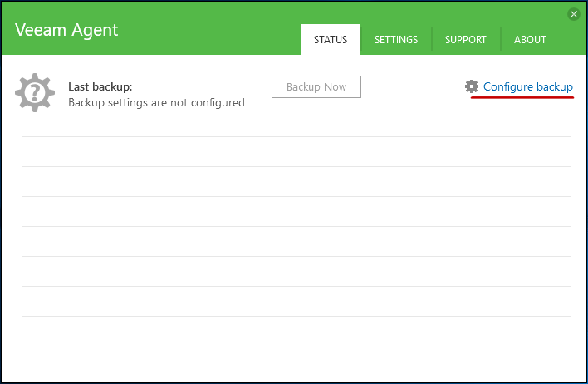Open the STATUS tab
Screen dimensions: 588x384
pyautogui.click(x=331, y=39)
